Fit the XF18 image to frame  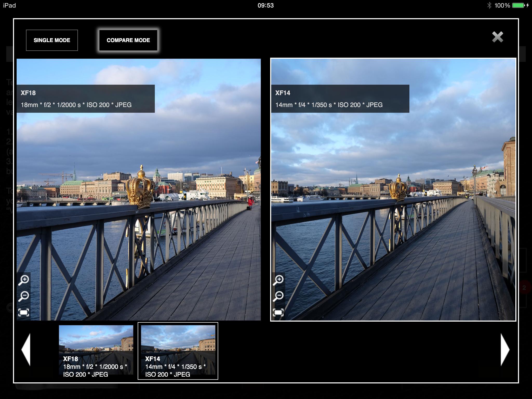(24, 312)
